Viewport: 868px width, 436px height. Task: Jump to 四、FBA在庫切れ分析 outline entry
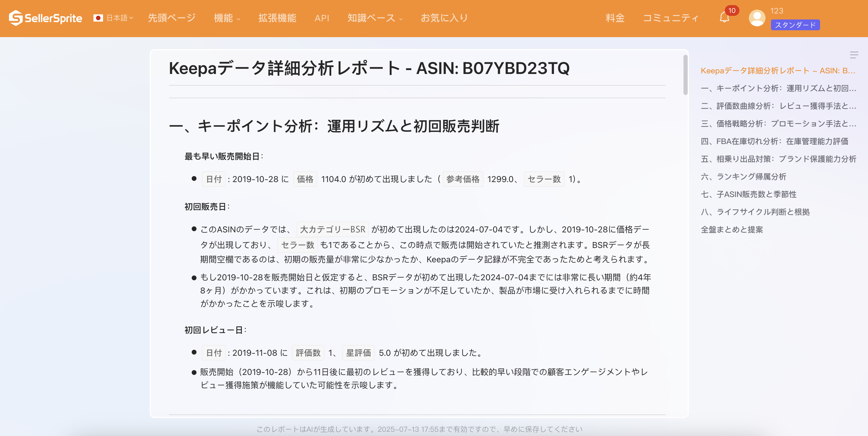click(x=775, y=141)
